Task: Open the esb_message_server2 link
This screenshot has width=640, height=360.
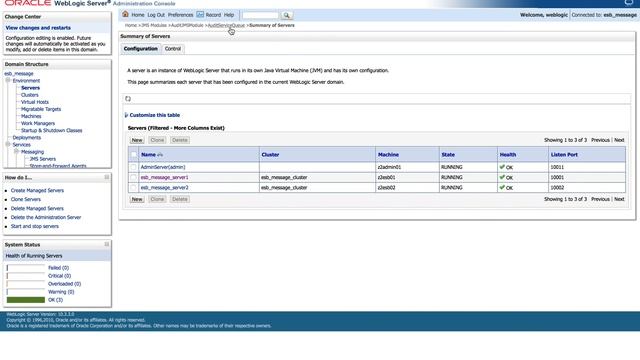Action: pyautogui.click(x=164, y=188)
